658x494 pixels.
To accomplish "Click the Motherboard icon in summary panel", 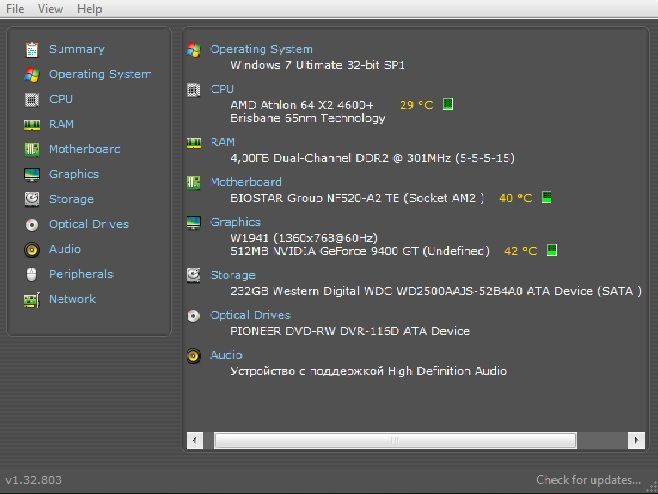I will click(193, 183).
